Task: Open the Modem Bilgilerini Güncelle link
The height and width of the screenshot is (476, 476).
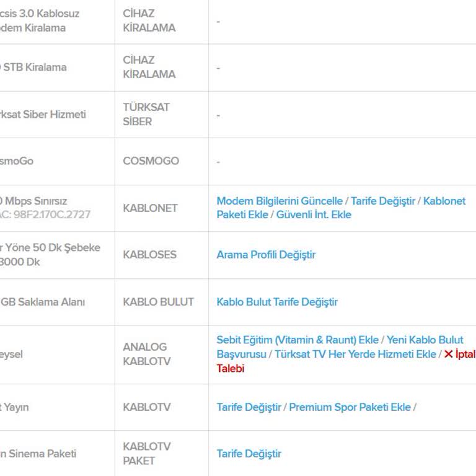Action: click(279, 201)
